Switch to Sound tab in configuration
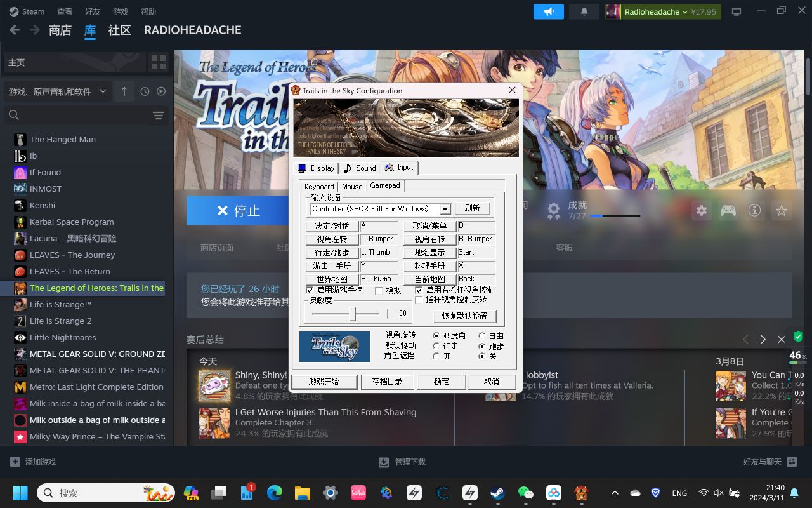The height and width of the screenshot is (508, 812). [x=360, y=168]
